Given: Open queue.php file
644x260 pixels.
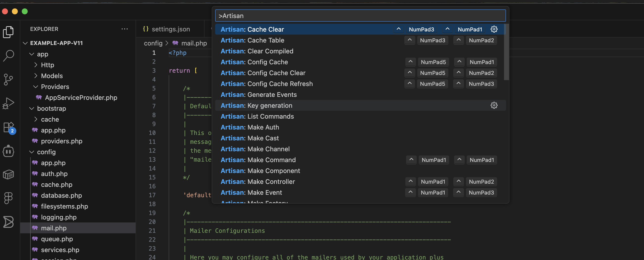Looking at the screenshot, I should (78, 239).
